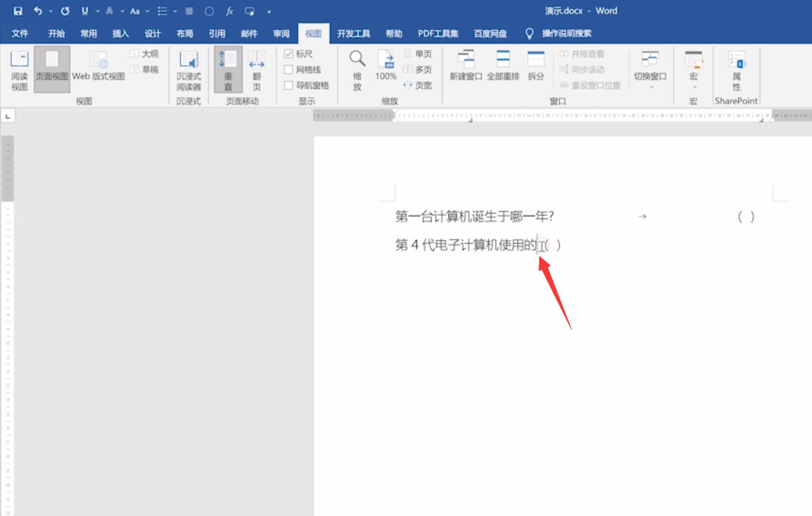Arrange all windows (全部重排)
The height and width of the screenshot is (516, 812).
[x=503, y=65]
